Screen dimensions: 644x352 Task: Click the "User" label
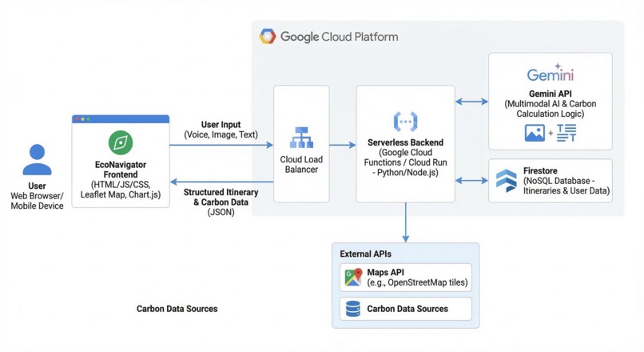point(37,186)
